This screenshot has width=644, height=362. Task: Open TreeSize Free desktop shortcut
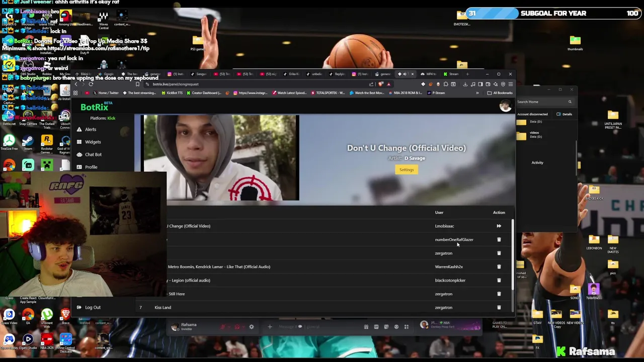tap(9, 142)
